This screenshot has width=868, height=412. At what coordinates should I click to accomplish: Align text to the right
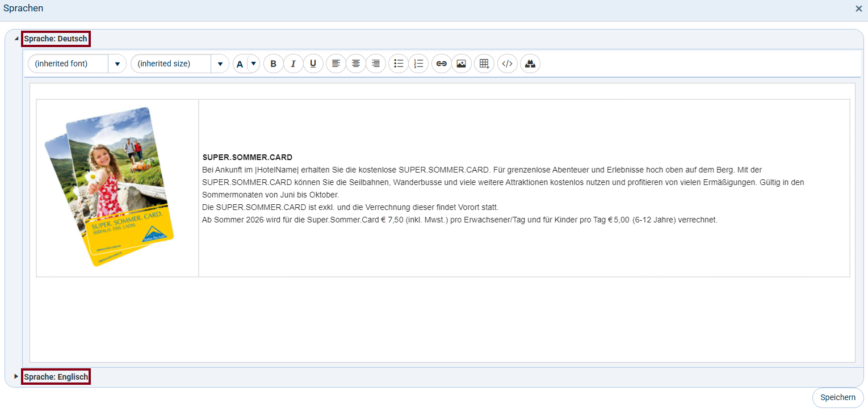pyautogui.click(x=376, y=64)
